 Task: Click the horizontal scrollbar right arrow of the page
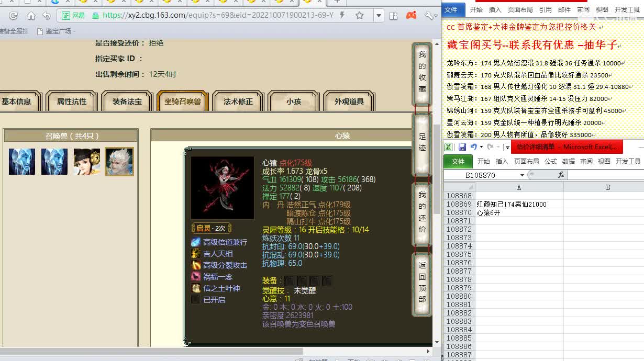pos(429,352)
